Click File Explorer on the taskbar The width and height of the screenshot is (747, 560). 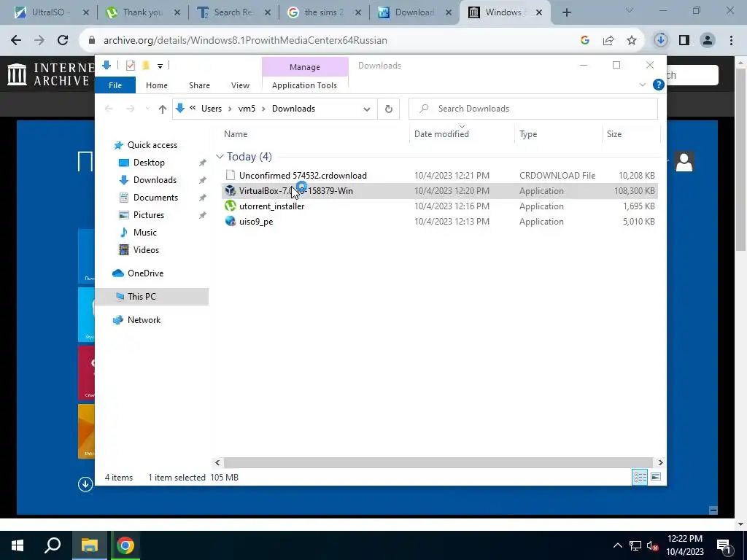(89, 545)
